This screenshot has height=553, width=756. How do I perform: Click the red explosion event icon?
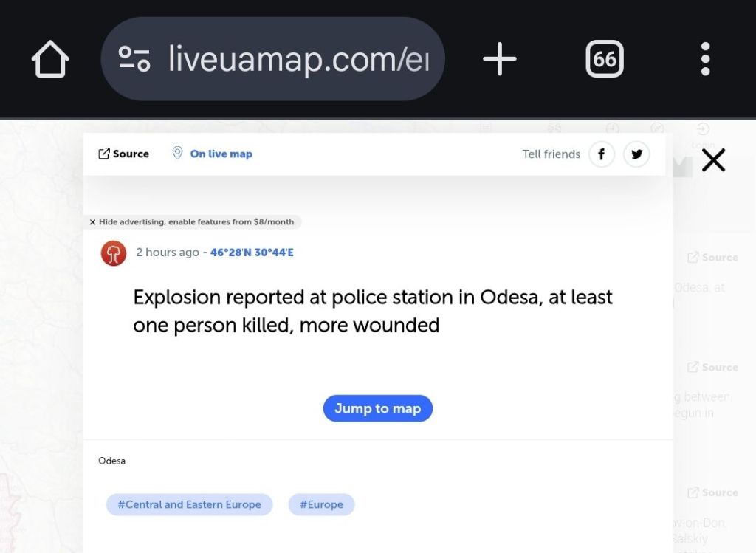[114, 253]
